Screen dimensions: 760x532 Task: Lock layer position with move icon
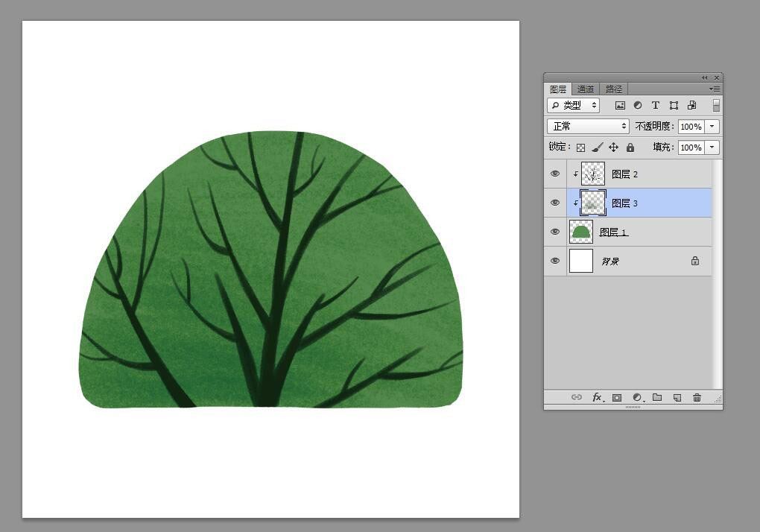614,148
